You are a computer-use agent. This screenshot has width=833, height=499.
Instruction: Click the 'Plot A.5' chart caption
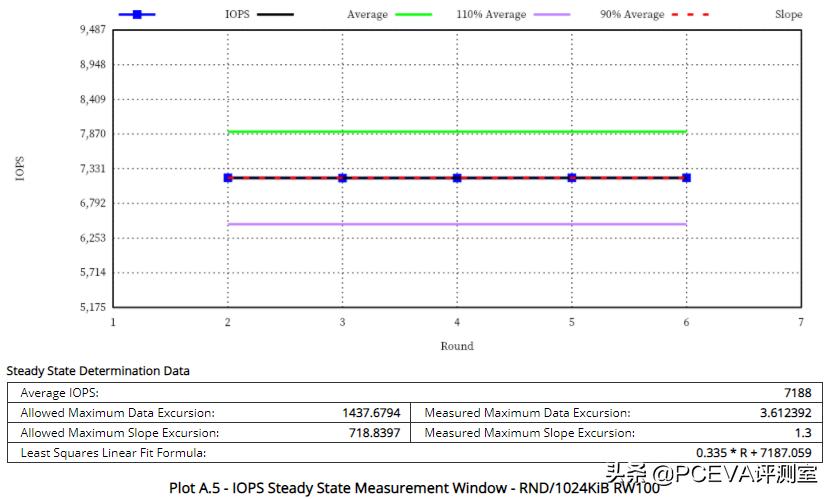(414, 488)
